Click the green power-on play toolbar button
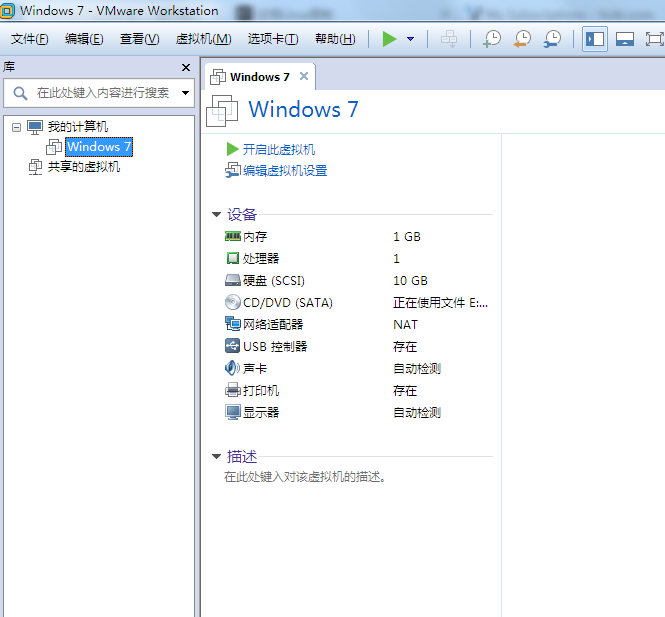The image size is (665, 617). tap(389, 39)
